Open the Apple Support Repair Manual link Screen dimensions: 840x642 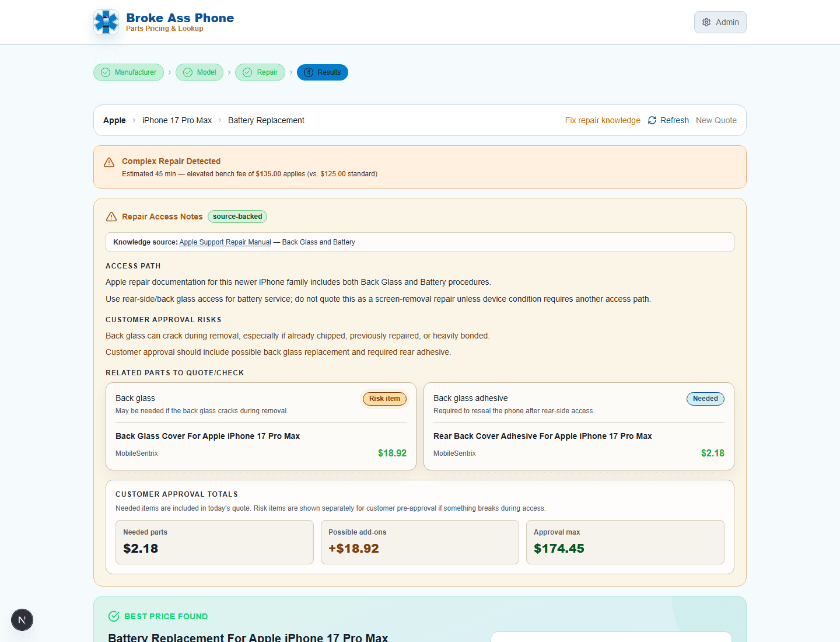(225, 242)
